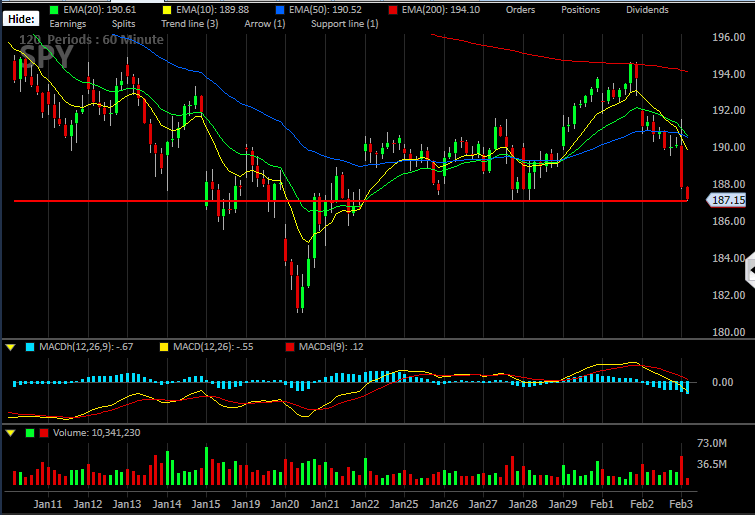Image resolution: width=755 pixels, height=515 pixels.
Task: Click the Jan26 date label
Action: tap(443, 504)
